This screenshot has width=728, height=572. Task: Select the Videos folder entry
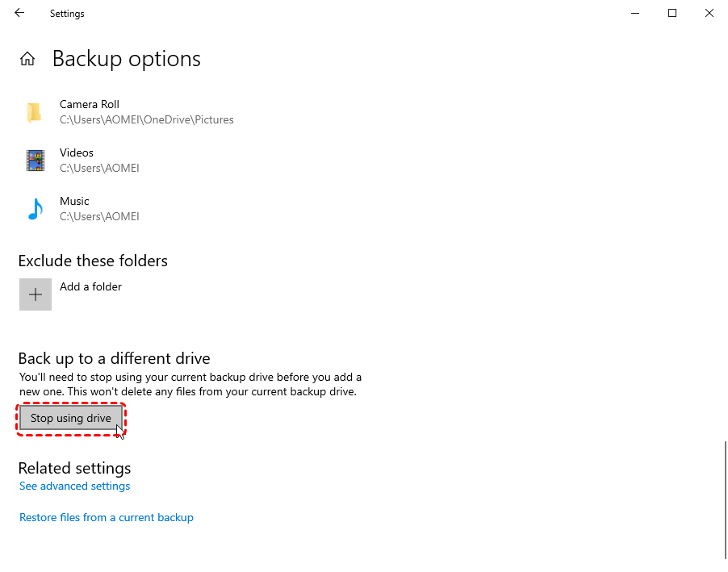pyautogui.click(x=130, y=161)
